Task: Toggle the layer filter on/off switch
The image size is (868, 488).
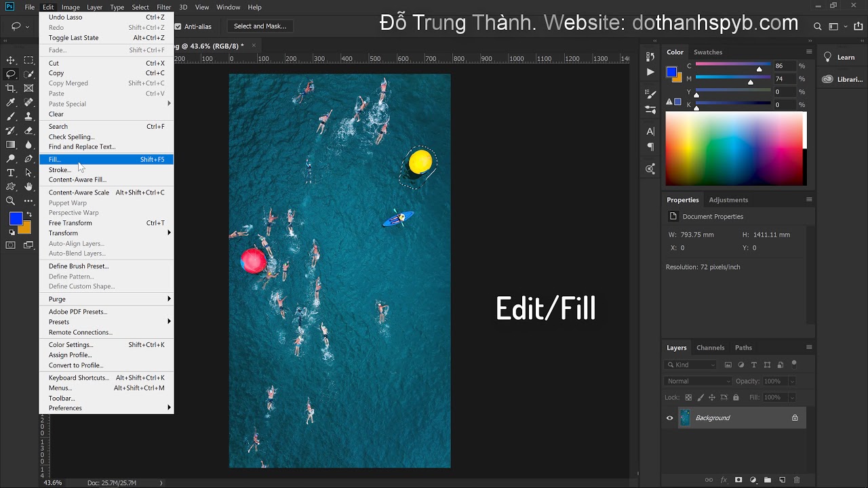Action: click(794, 364)
